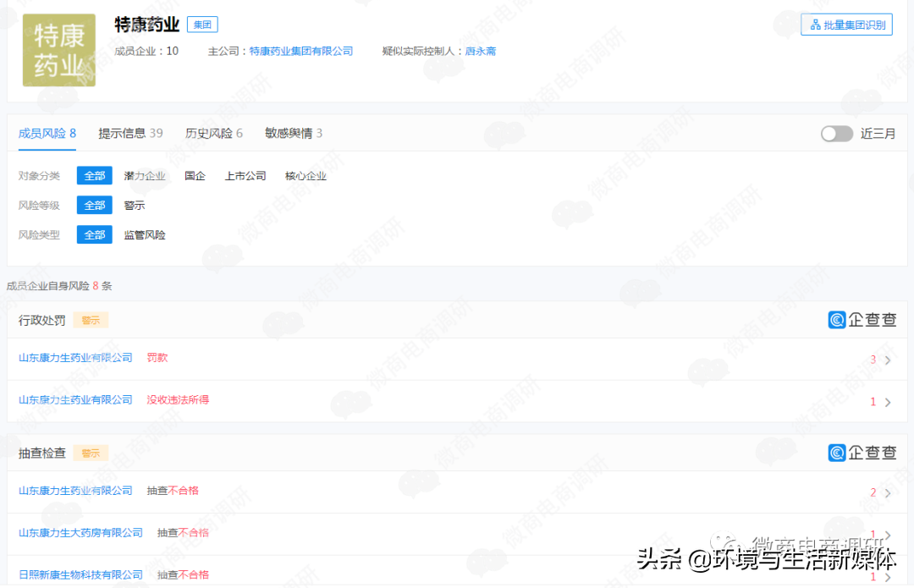Filter risk type by 监管风险
The width and height of the screenshot is (914, 588).
click(145, 235)
